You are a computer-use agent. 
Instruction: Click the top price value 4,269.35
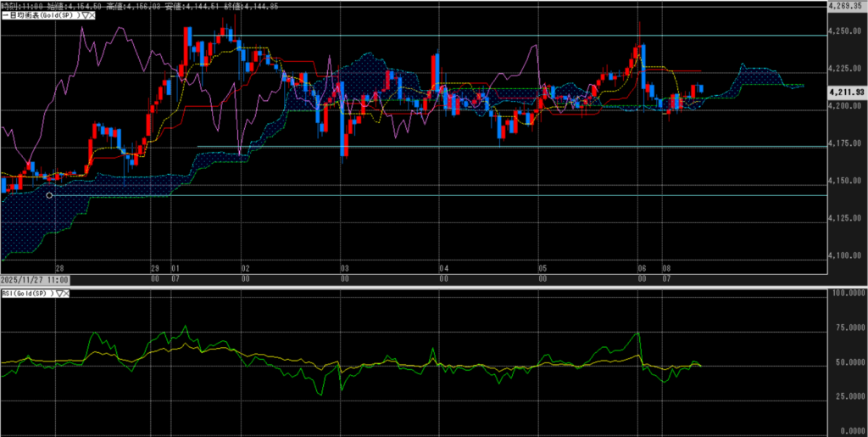tap(846, 5)
